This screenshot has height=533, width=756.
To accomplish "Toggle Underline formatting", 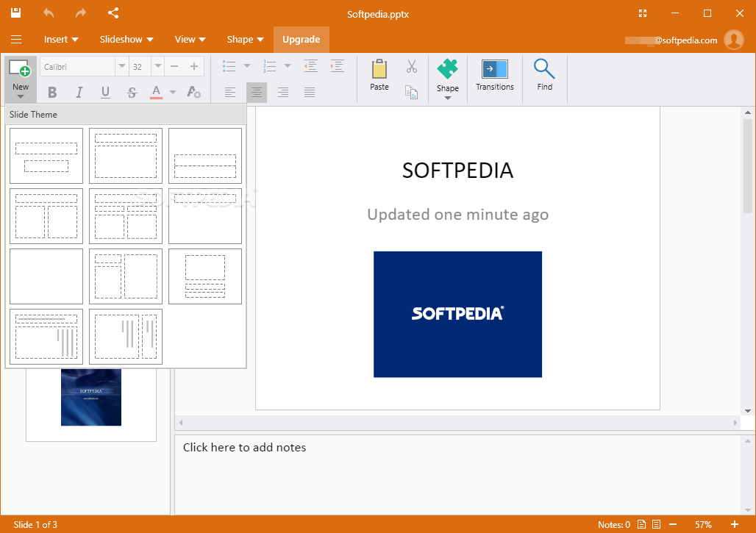I will tap(106, 92).
